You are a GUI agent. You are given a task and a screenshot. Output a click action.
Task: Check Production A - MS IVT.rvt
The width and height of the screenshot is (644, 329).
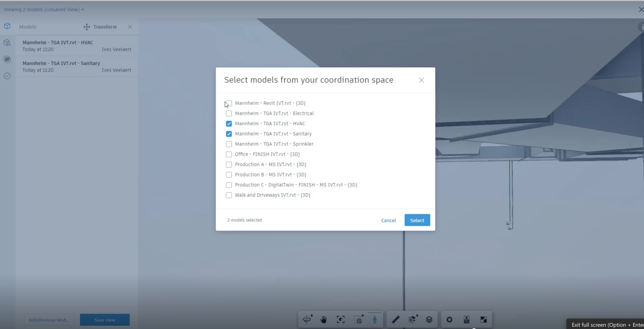[229, 164]
